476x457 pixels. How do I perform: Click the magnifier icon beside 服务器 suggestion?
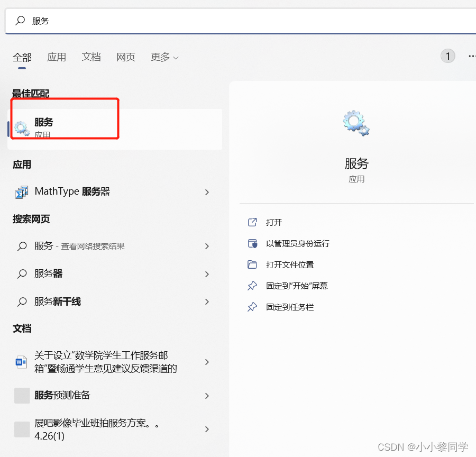tap(22, 274)
